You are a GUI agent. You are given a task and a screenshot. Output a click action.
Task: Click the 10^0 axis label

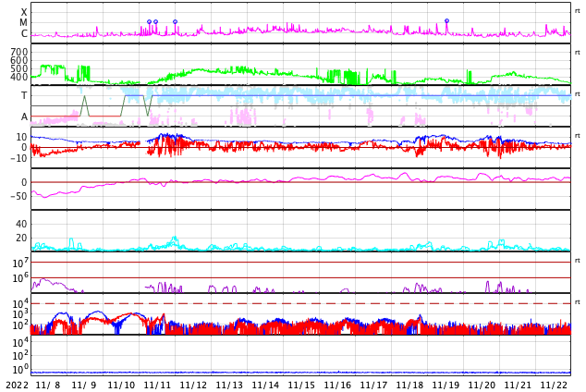pos(20,370)
